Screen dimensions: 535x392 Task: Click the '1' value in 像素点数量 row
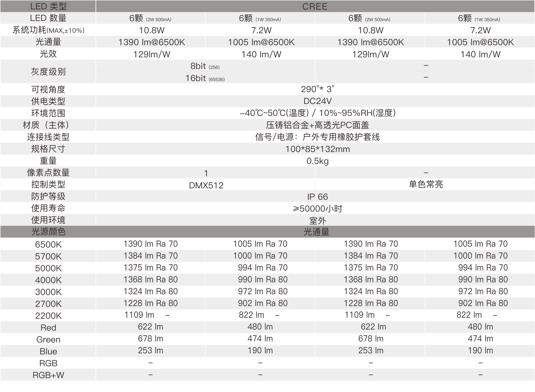[x=206, y=173]
